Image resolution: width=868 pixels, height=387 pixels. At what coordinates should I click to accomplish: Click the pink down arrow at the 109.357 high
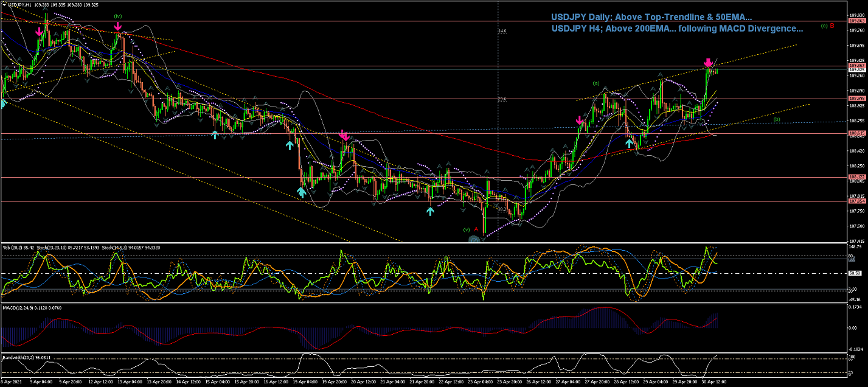pos(708,63)
